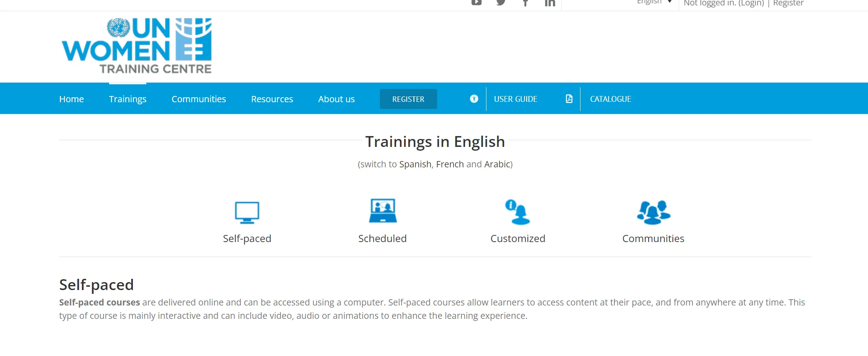
Task: Open the Communities group icon
Action: tap(653, 212)
